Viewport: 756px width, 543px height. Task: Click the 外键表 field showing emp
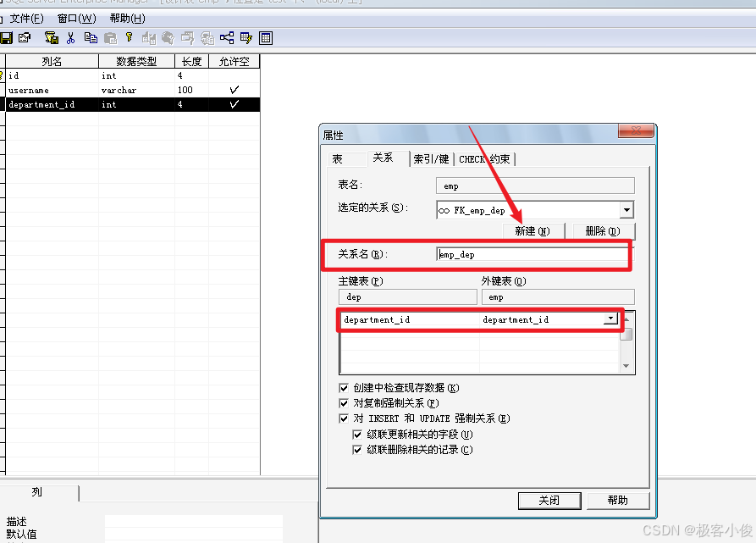pyautogui.click(x=558, y=297)
